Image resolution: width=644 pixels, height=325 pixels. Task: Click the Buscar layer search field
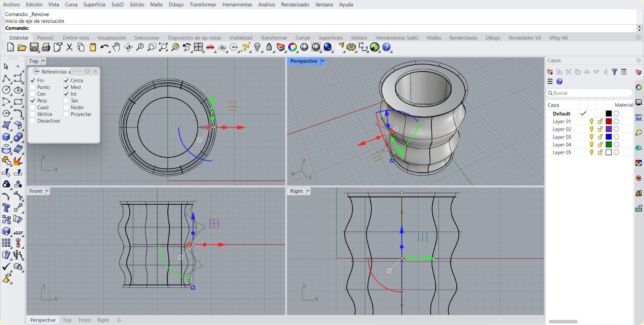(589, 93)
